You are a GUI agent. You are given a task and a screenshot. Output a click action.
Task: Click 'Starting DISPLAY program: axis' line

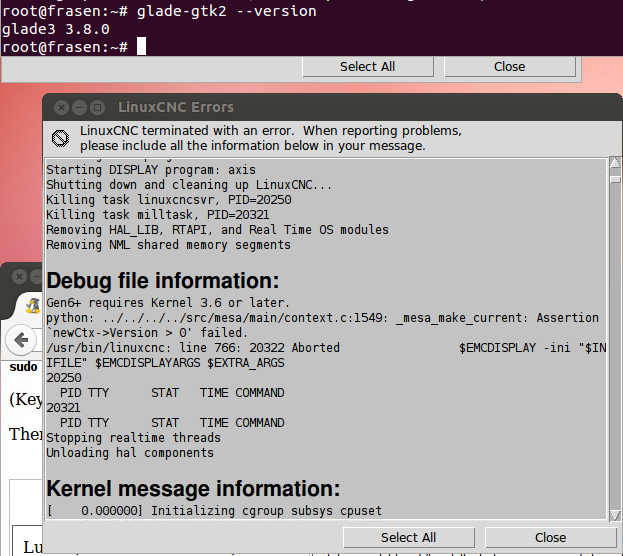click(x=151, y=170)
